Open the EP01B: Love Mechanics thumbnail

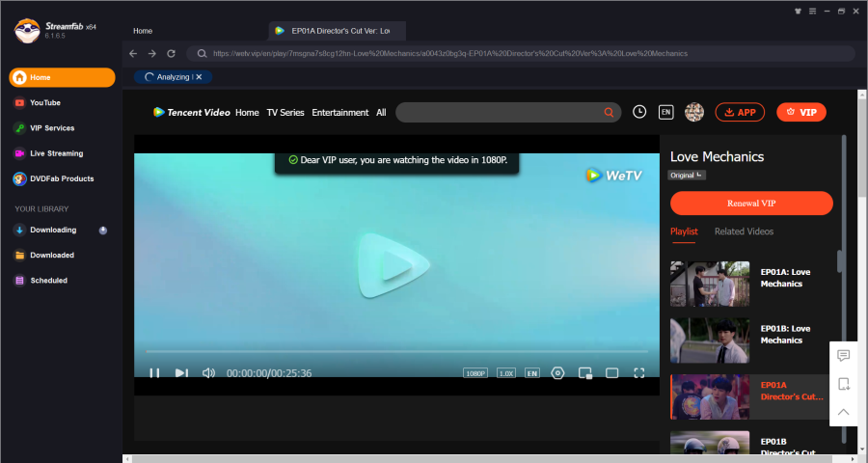click(x=710, y=340)
